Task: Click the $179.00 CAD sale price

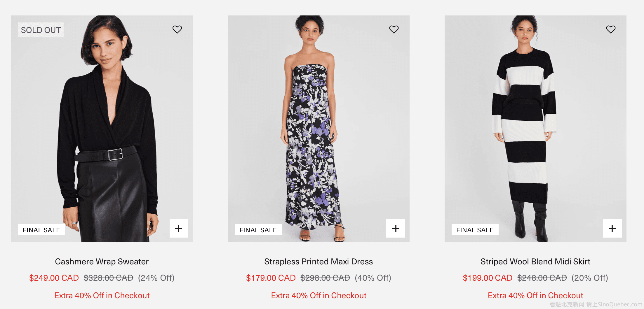Action: tap(271, 278)
